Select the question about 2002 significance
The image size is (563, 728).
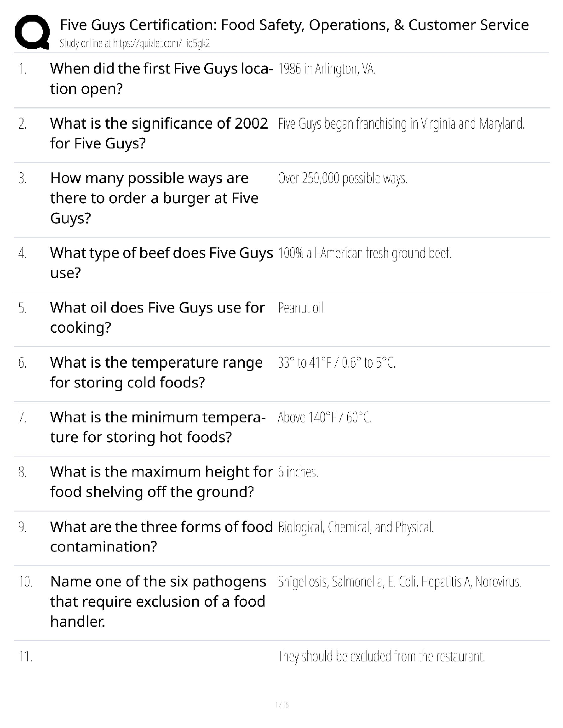[x=159, y=133]
